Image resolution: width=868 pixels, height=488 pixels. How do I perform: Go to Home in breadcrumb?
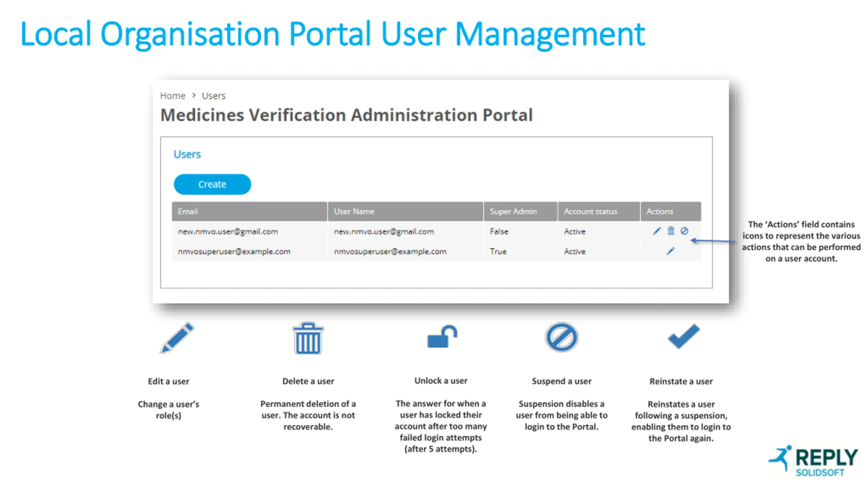[173, 96]
